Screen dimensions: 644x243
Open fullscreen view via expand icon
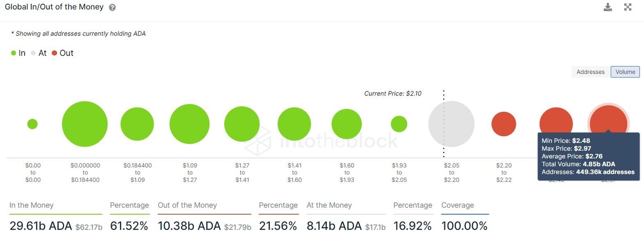click(x=628, y=7)
